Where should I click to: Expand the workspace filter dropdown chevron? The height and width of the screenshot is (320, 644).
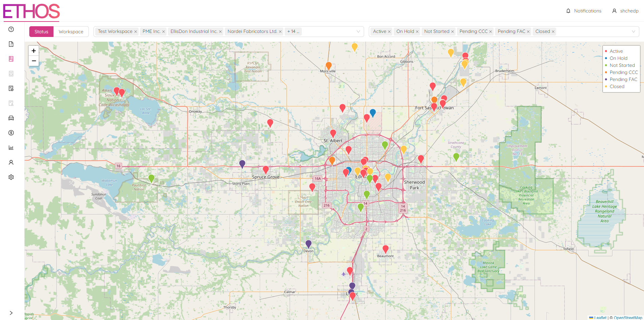point(358,31)
